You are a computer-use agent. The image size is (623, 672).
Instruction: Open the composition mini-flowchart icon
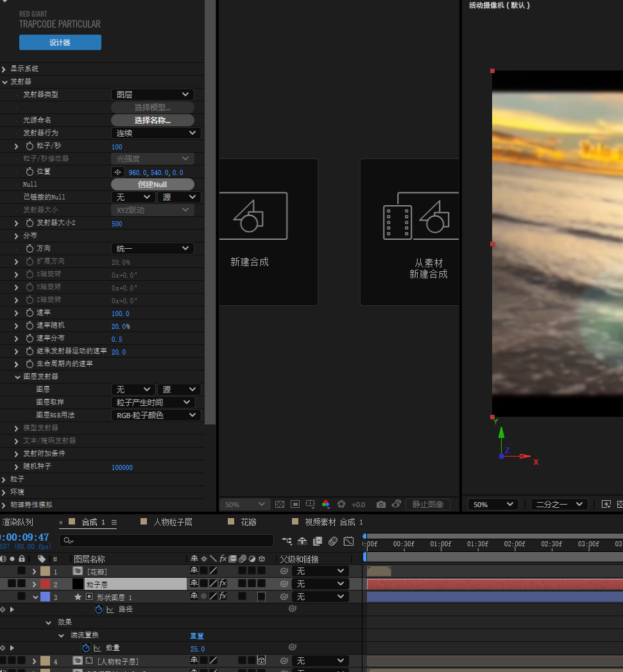coord(286,541)
